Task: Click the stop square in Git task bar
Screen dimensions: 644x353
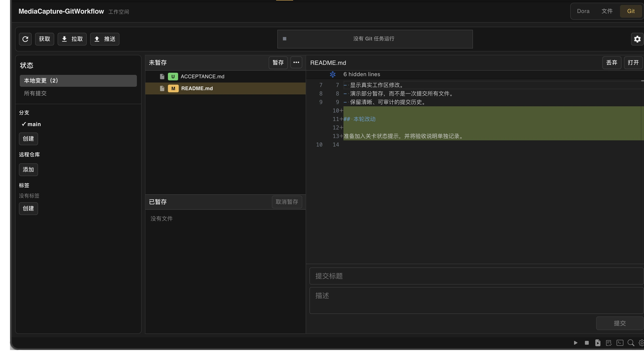Action: pyautogui.click(x=285, y=39)
